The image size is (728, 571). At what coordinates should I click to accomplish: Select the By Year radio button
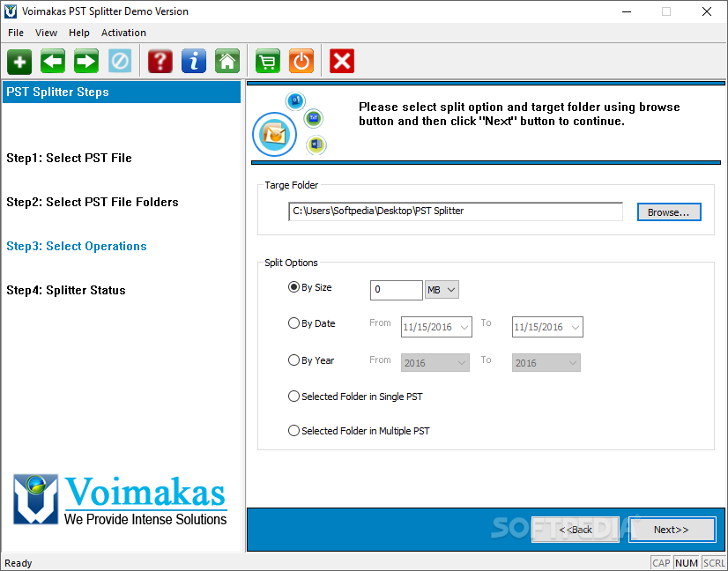pyautogui.click(x=293, y=360)
